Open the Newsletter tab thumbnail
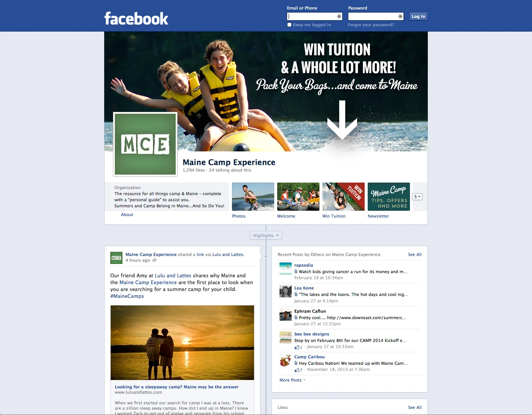This screenshot has height=415, width=532. (389, 197)
